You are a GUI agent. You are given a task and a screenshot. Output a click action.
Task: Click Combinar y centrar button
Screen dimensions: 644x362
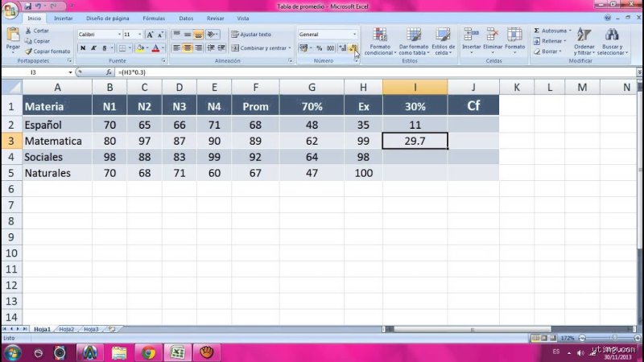(261, 48)
